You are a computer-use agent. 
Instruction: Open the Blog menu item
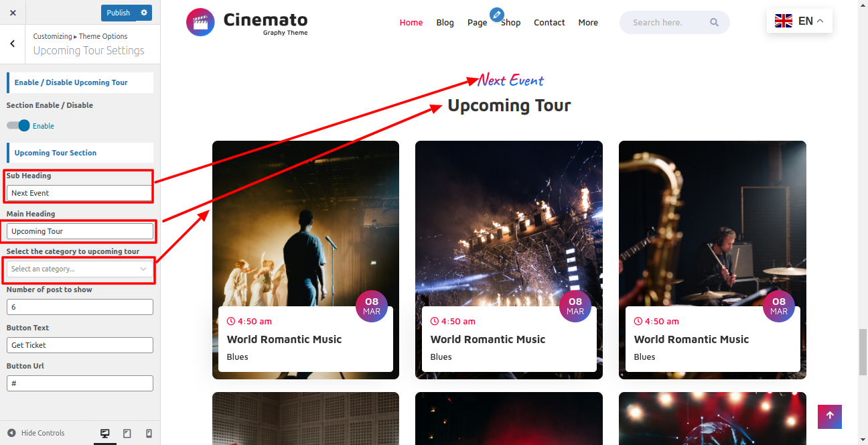(x=445, y=22)
